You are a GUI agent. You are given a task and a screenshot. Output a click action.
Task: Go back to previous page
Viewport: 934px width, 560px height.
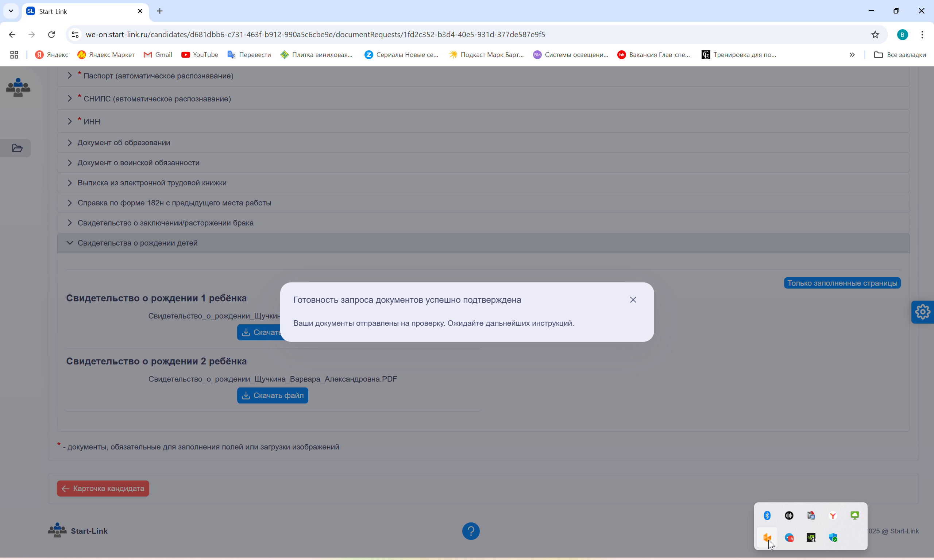tap(12, 34)
